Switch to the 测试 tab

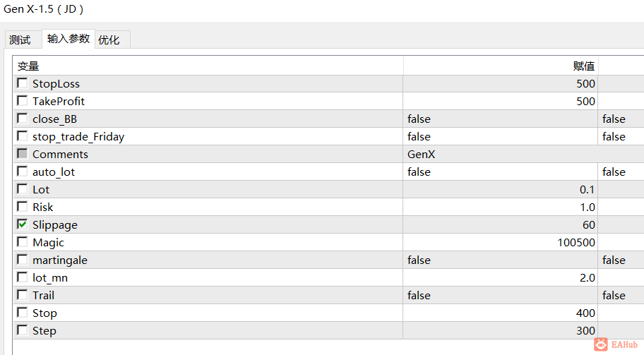20,40
